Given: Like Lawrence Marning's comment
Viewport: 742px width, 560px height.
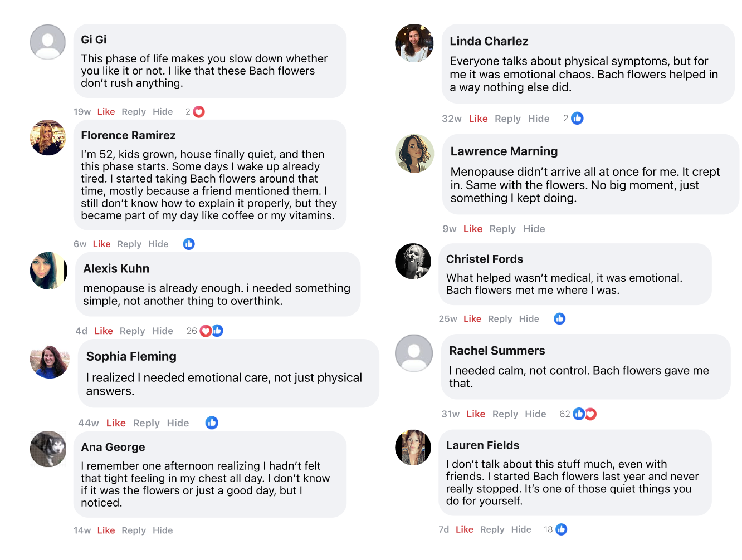Looking at the screenshot, I should pyautogui.click(x=473, y=229).
